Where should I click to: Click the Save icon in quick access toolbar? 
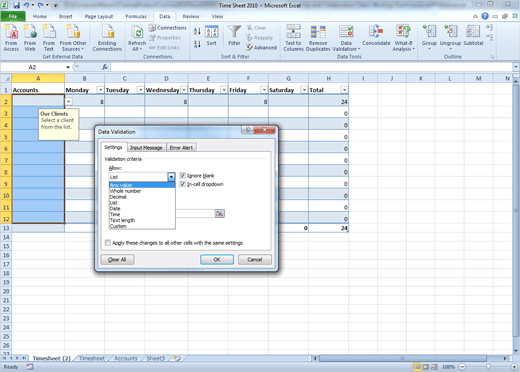(16, 5)
